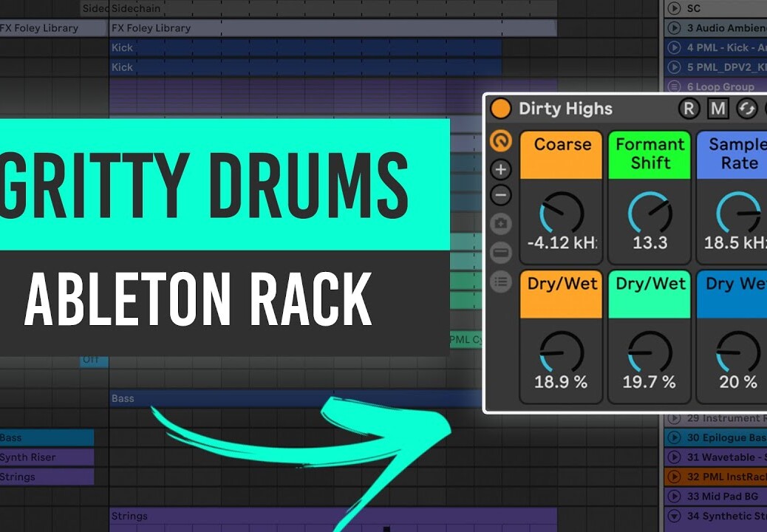767x532 pixels.
Task: Select the 6 Loop Group track name
Action: coord(720,86)
